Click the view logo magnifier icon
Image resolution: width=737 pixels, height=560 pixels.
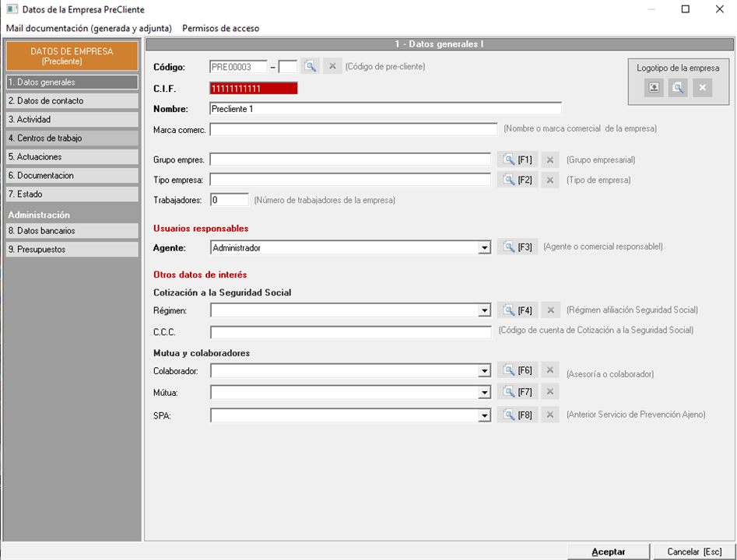coord(678,88)
